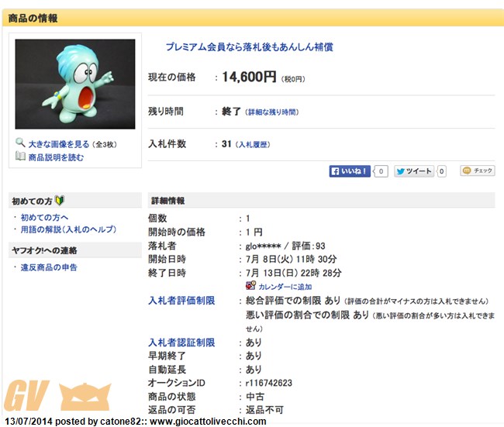
Task: Click the 違反商品の申告 report link
Action: [x=49, y=267]
